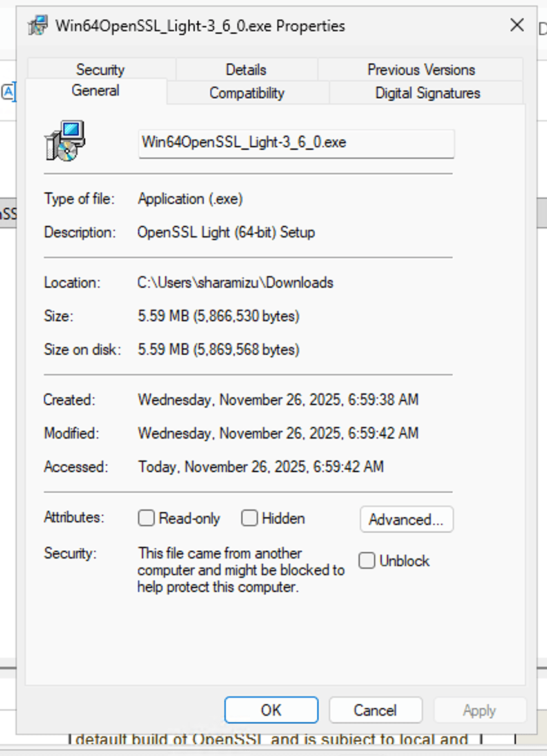Select the General tab
Screen dimensions: 547x756
[95, 91]
